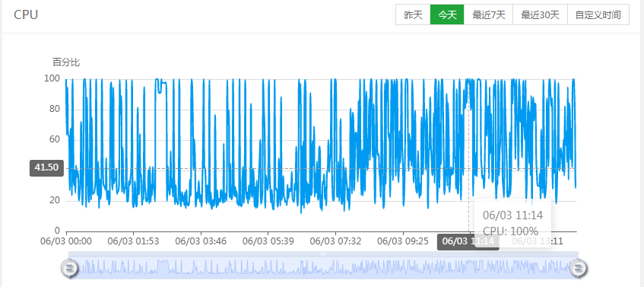Click the left zoom slider handle
The height and width of the screenshot is (287, 644).
click(x=69, y=268)
